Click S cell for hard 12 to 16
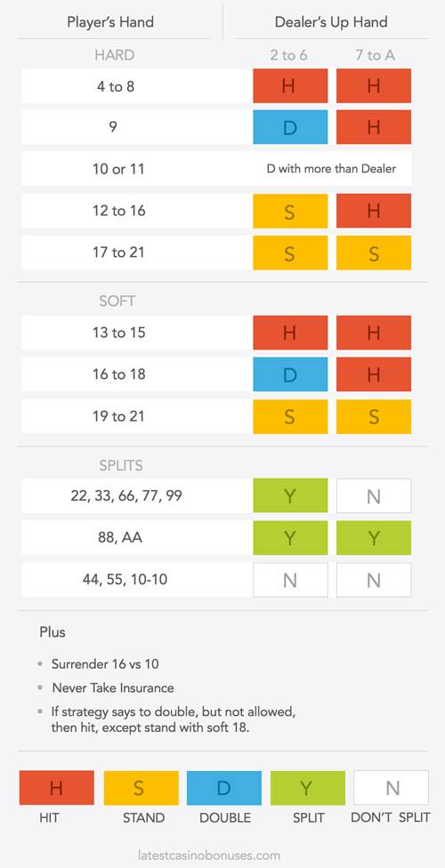This screenshot has height=868, width=445. 290,211
